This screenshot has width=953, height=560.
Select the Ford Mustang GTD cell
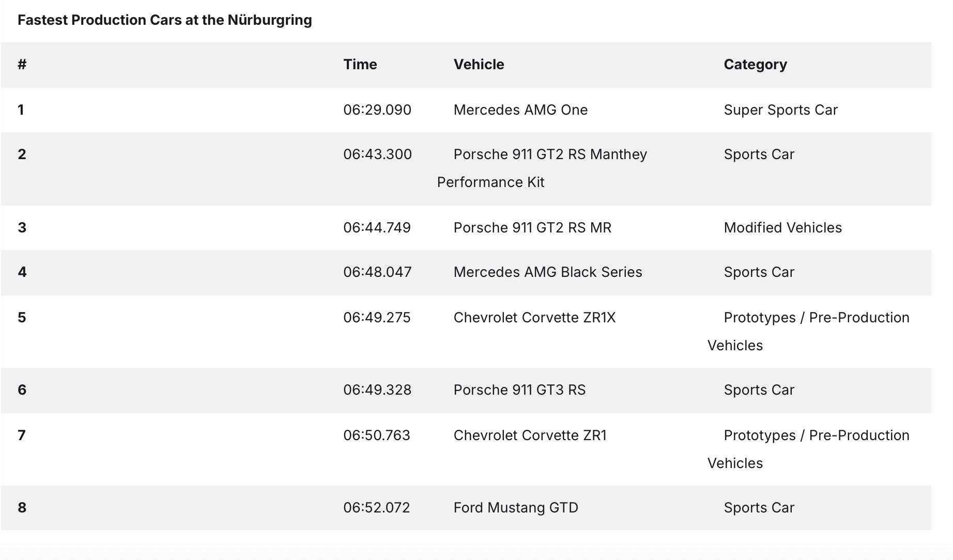516,508
